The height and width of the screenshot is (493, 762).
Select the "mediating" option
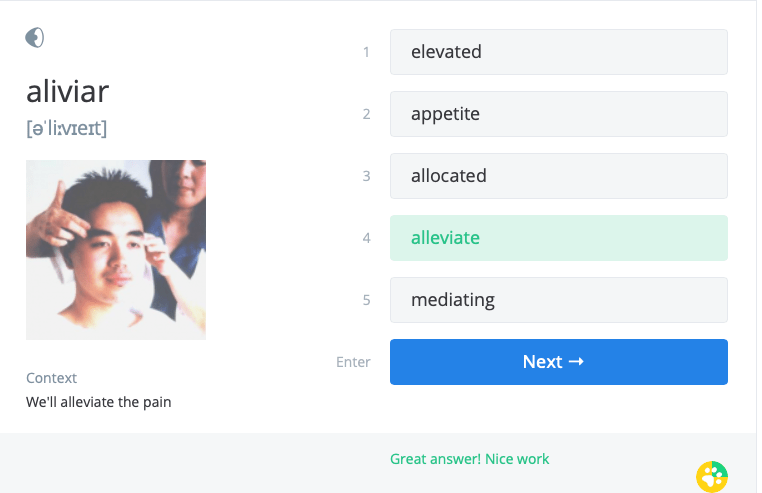(558, 300)
